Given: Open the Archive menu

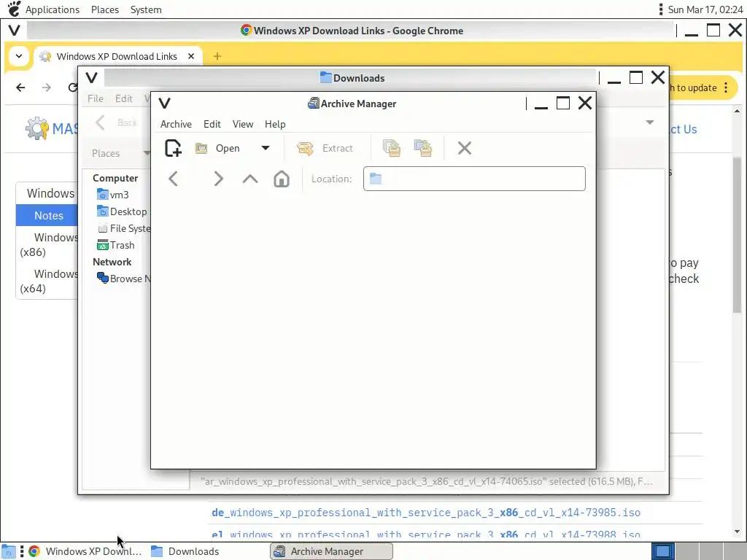Looking at the screenshot, I should (176, 124).
